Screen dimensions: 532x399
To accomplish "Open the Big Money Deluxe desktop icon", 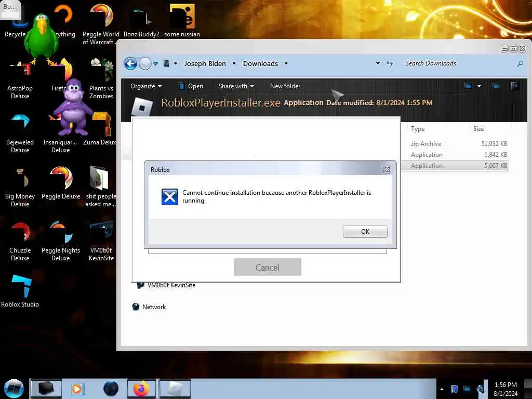I will coord(20,187).
